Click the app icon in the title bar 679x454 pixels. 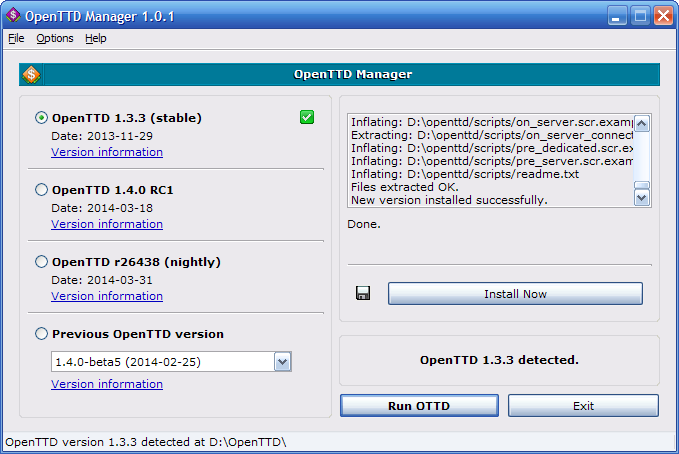point(14,14)
